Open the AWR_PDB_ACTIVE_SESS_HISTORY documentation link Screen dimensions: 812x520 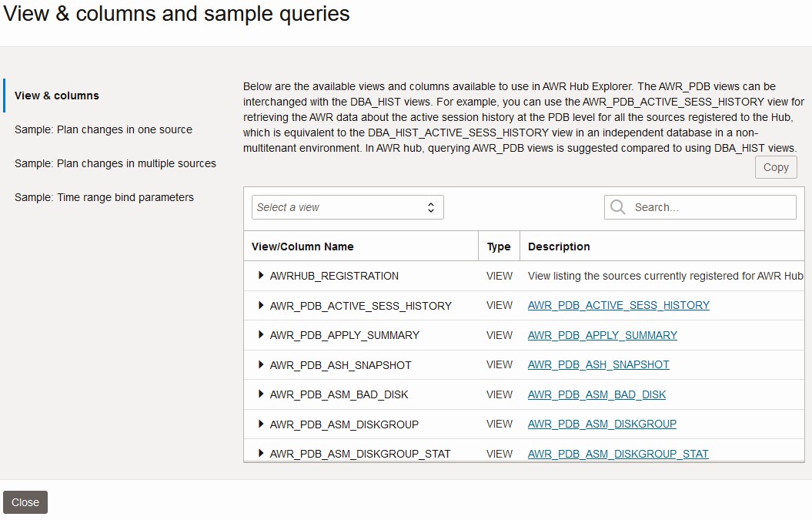(x=618, y=305)
